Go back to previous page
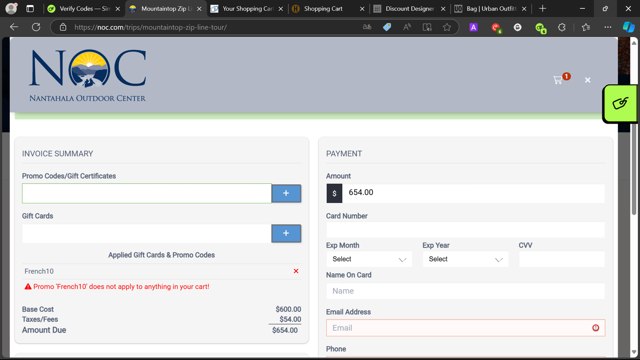640x360 pixels. [14, 27]
